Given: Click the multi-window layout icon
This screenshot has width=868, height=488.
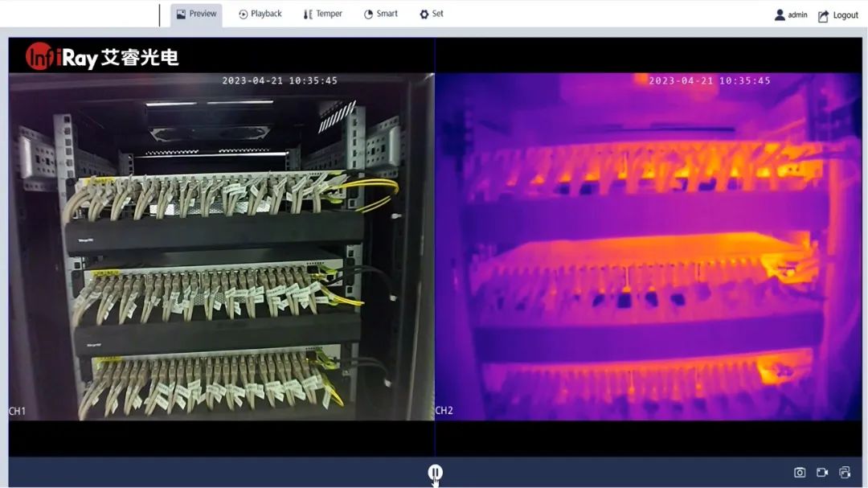Looking at the screenshot, I should [x=845, y=473].
